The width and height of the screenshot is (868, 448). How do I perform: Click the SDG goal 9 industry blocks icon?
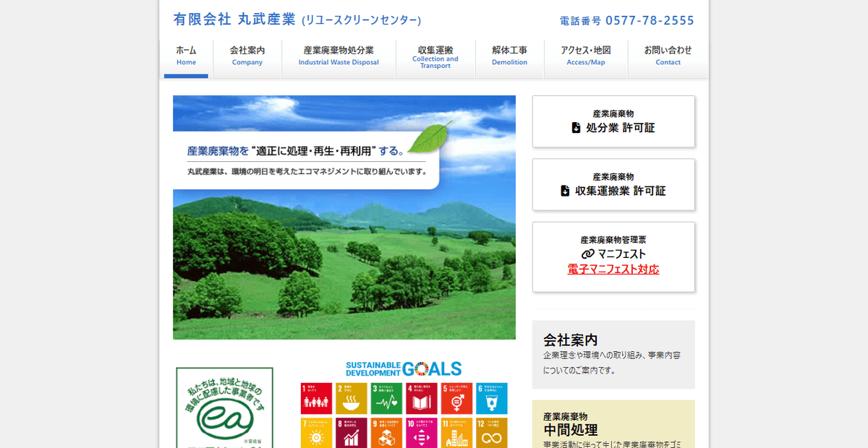386,434
